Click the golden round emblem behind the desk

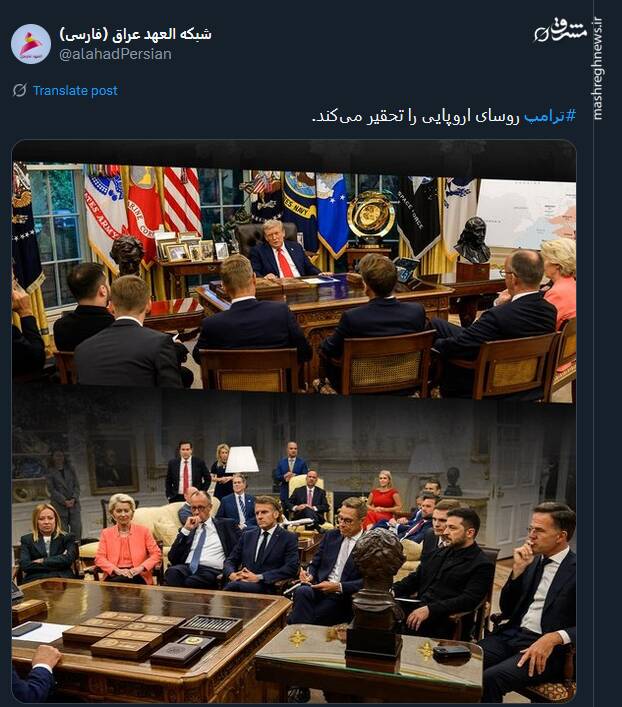[371, 216]
